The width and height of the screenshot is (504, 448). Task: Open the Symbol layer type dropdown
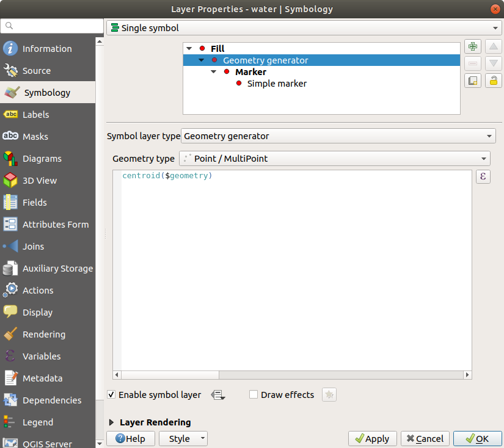coord(338,136)
